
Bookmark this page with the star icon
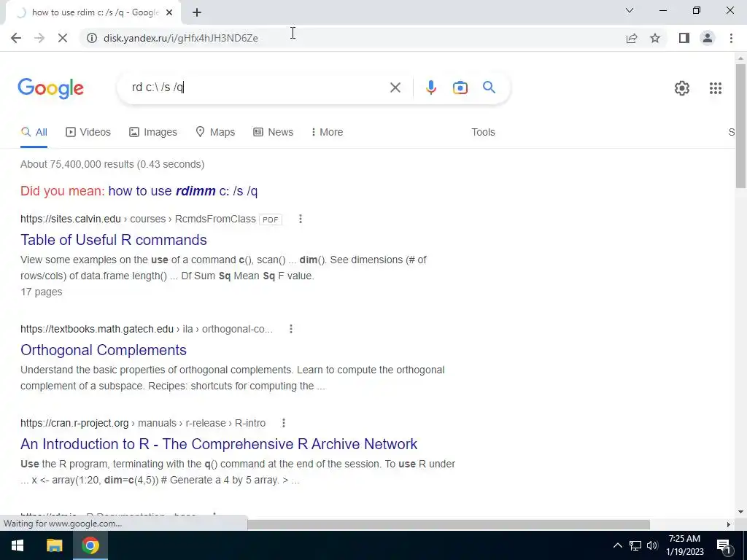coord(655,38)
